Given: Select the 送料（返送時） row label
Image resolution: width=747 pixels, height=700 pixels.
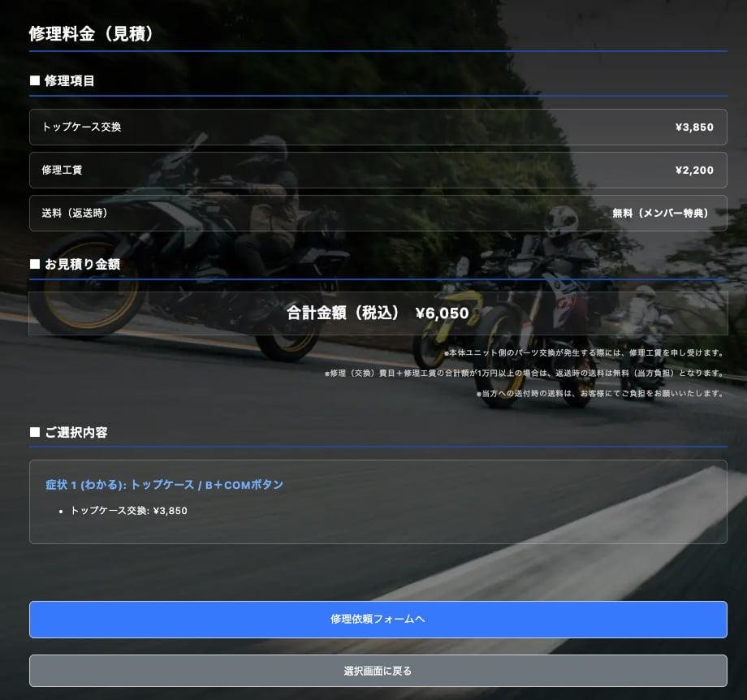Looking at the screenshot, I should tap(75, 213).
